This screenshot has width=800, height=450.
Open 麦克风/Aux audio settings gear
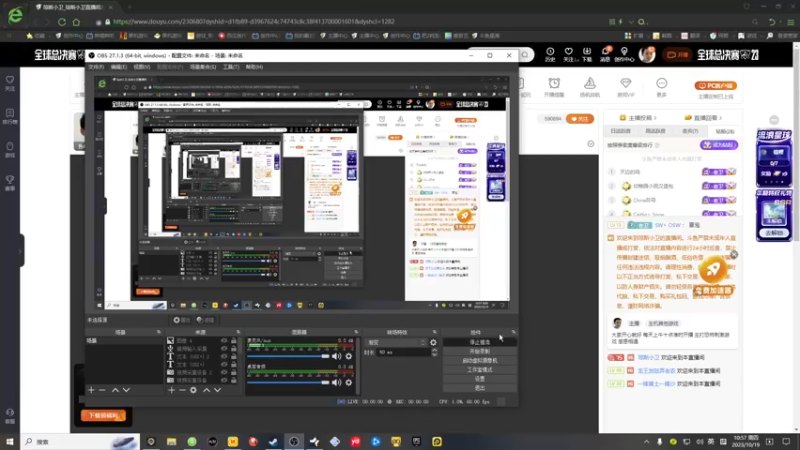coord(349,356)
